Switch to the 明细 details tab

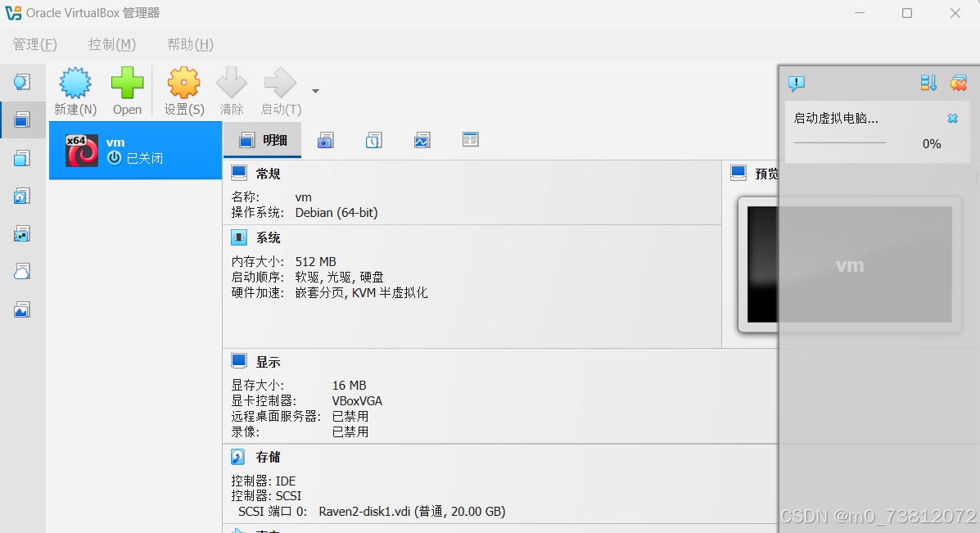pyautogui.click(x=263, y=140)
